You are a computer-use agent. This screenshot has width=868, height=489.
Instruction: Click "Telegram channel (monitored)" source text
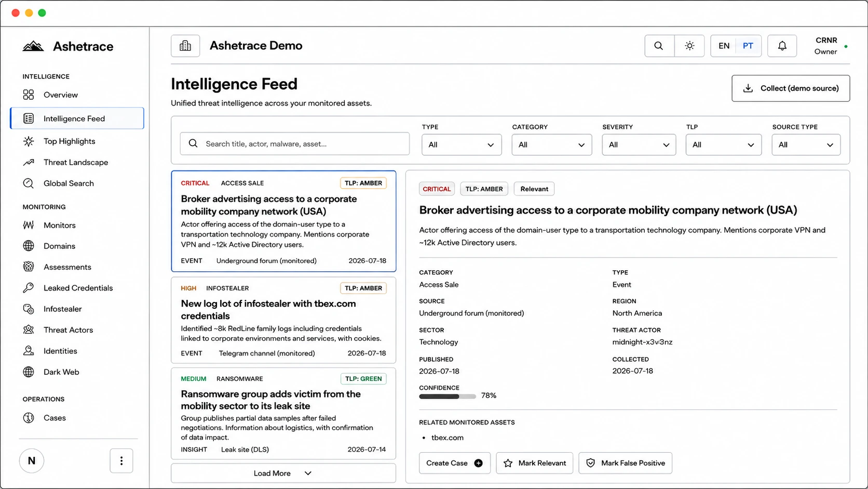[267, 353]
